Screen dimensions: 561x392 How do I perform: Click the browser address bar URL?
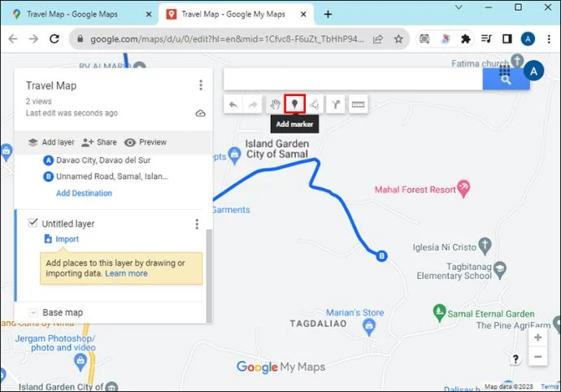click(227, 39)
